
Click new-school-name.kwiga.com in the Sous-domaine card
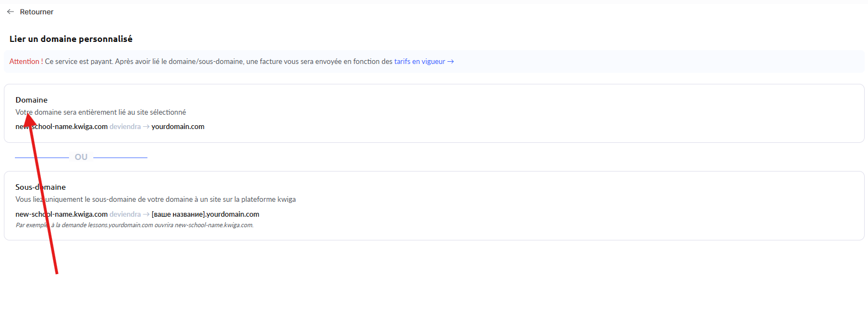click(61, 215)
